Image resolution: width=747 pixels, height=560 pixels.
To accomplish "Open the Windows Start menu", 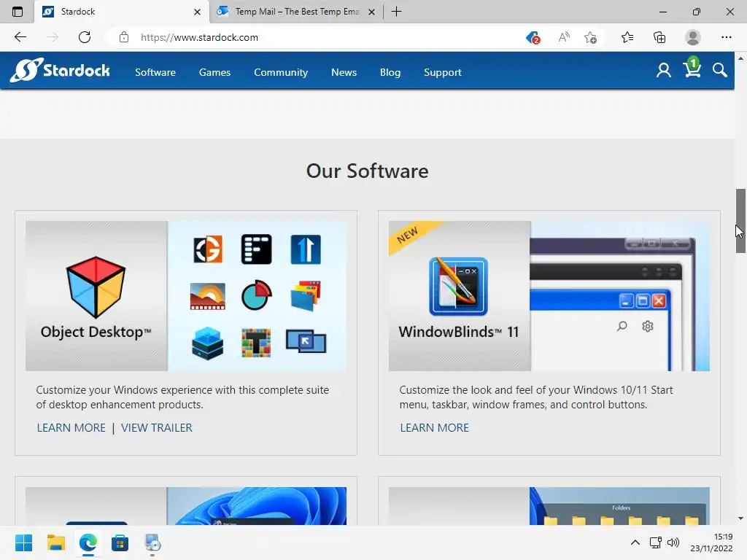I will pos(23,542).
